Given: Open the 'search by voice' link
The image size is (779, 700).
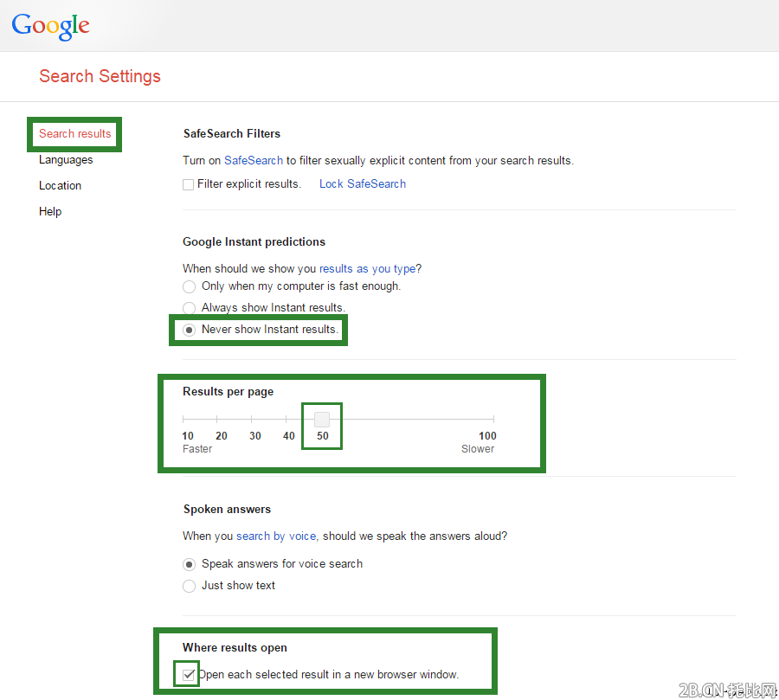Looking at the screenshot, I should click(275, 536).
